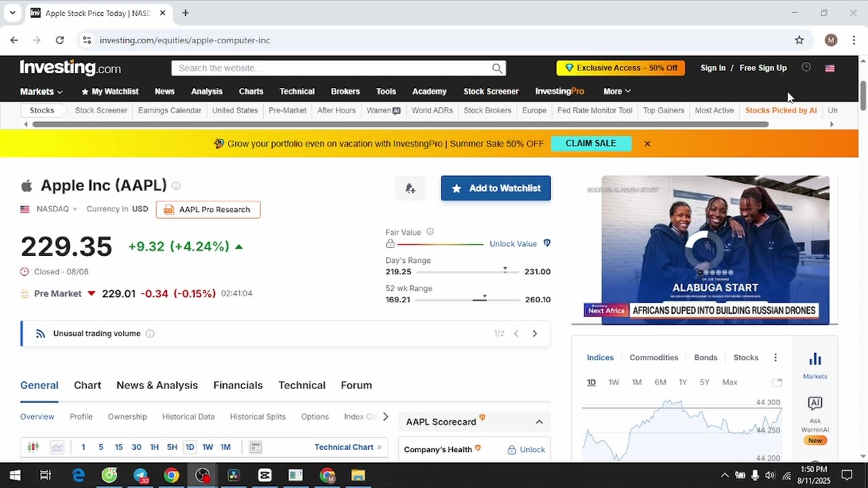This screenshot has height=488, width=868.
Task: Show previous alert with left chevron
Action: pos(516,333)
